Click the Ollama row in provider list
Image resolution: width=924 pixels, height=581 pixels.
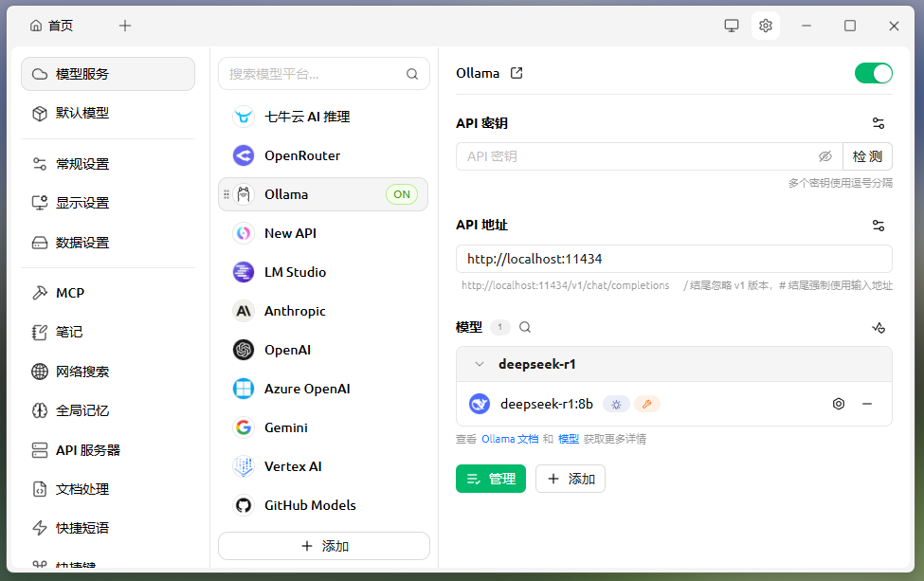(x=323, y=194)
